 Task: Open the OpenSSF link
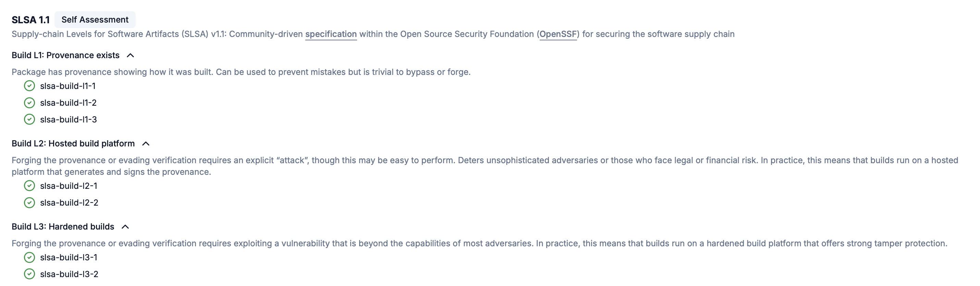(558, 34)
